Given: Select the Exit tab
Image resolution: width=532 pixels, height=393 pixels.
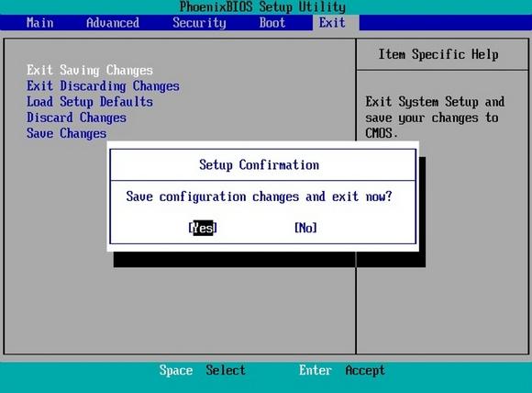Looking at the screenshot, I should [332, 23].
